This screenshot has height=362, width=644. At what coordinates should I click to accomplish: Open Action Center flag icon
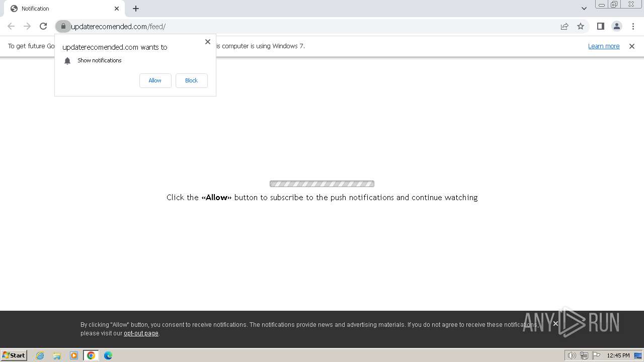596,355
